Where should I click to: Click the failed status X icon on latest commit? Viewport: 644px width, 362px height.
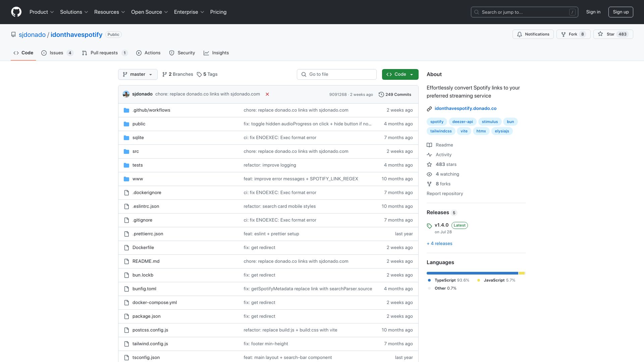(267, 94)
